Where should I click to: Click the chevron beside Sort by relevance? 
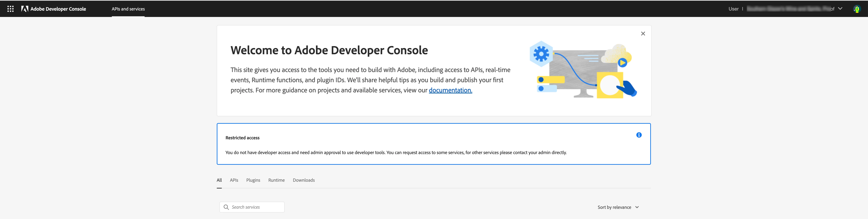(x=637, y=207)
